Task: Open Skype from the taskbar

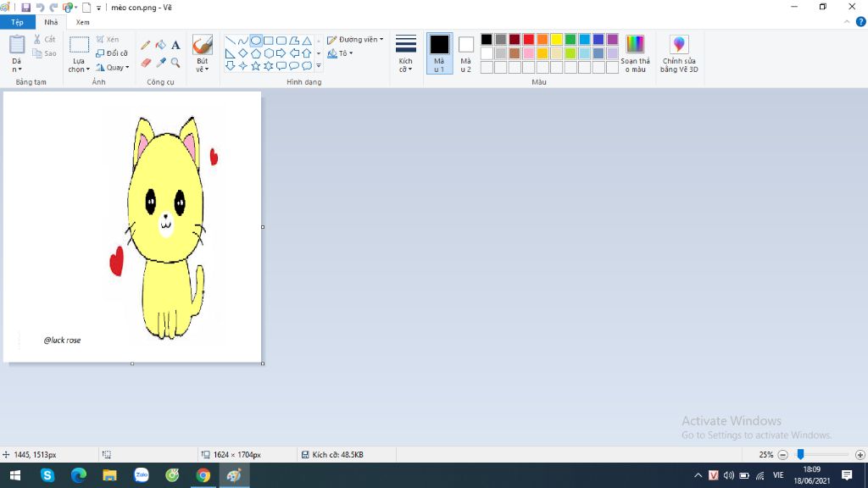Action: (x=47, y=475)
